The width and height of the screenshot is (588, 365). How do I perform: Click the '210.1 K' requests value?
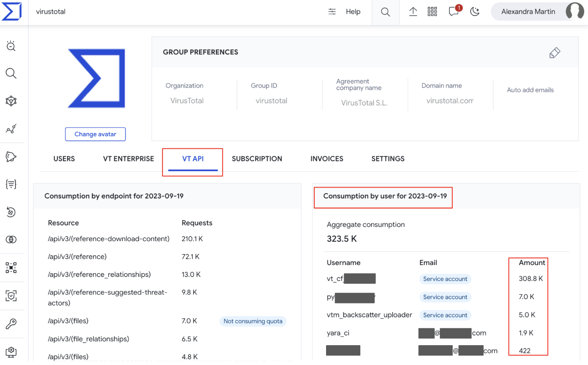coord(192,239)
